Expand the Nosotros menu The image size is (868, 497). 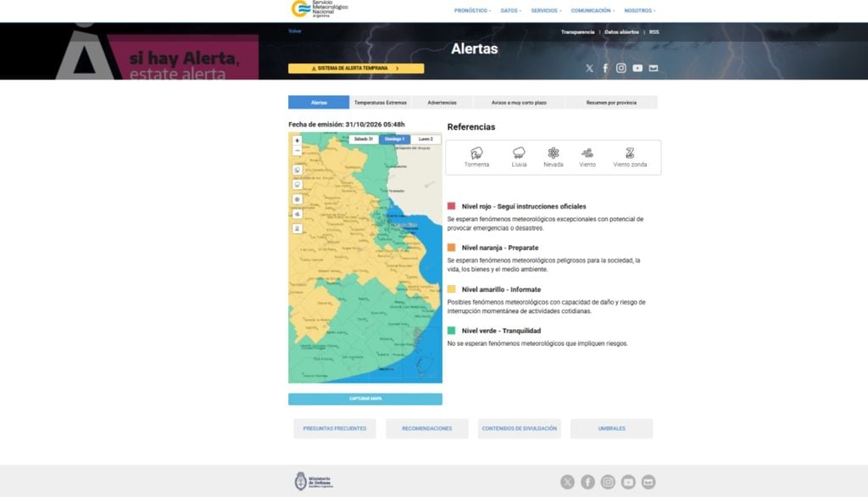pos(639,10)
